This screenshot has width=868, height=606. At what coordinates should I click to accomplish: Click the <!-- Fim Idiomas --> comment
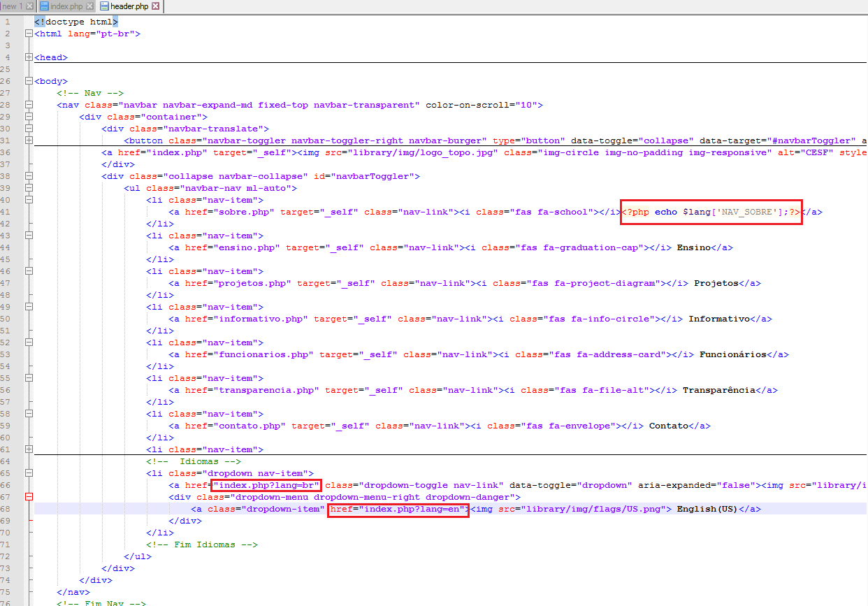tap(202, 544)
